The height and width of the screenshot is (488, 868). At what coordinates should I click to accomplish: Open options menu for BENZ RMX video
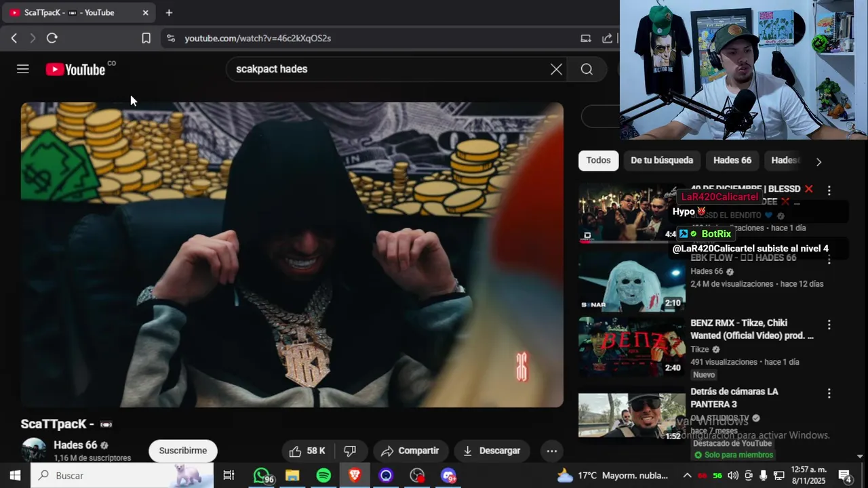[x=829, y=325]
